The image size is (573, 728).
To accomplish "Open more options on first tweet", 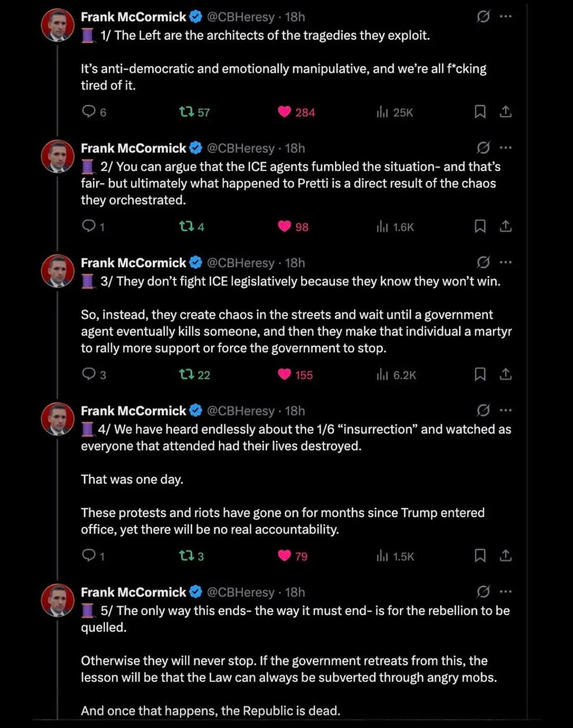I will click(x=506, y=17).
